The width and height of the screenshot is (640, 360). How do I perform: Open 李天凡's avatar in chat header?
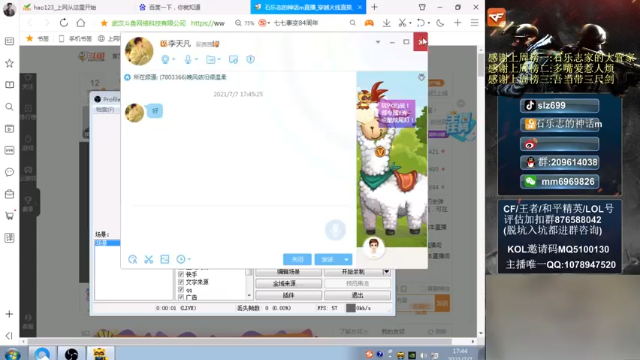139,51
